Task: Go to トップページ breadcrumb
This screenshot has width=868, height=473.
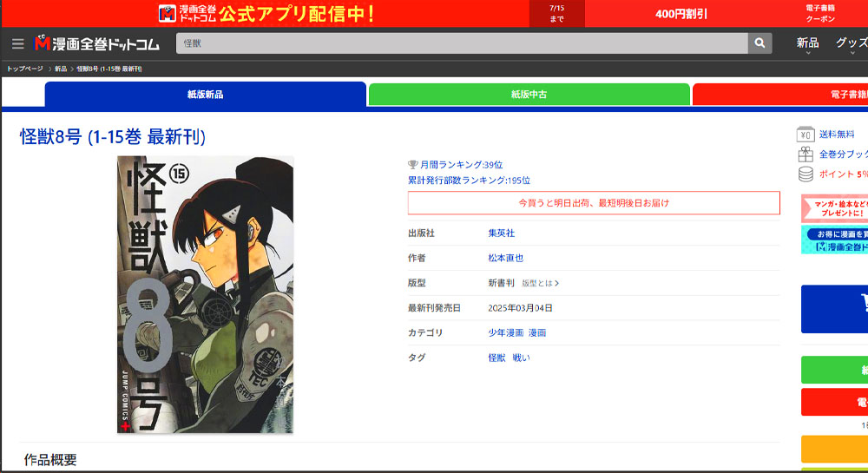Action: click(x=25, y=69)
